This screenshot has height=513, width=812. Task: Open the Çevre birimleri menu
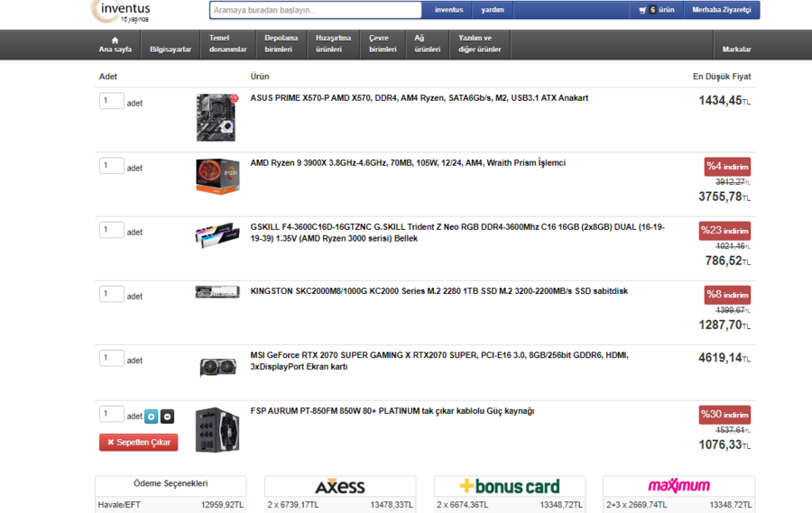point(383,44)
